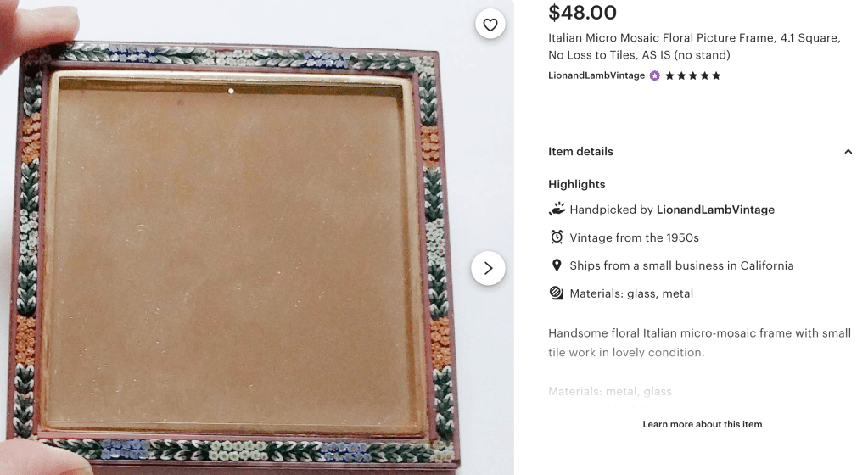Click the clock icon beside Vintage
The width and height of the screenshot is (868, 475).
point(557,237)
